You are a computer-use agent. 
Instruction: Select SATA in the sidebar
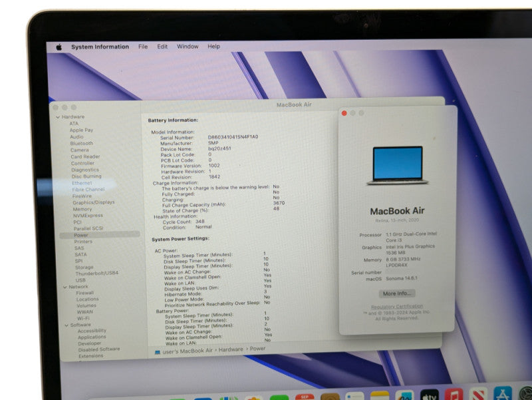tap(80, 254)
